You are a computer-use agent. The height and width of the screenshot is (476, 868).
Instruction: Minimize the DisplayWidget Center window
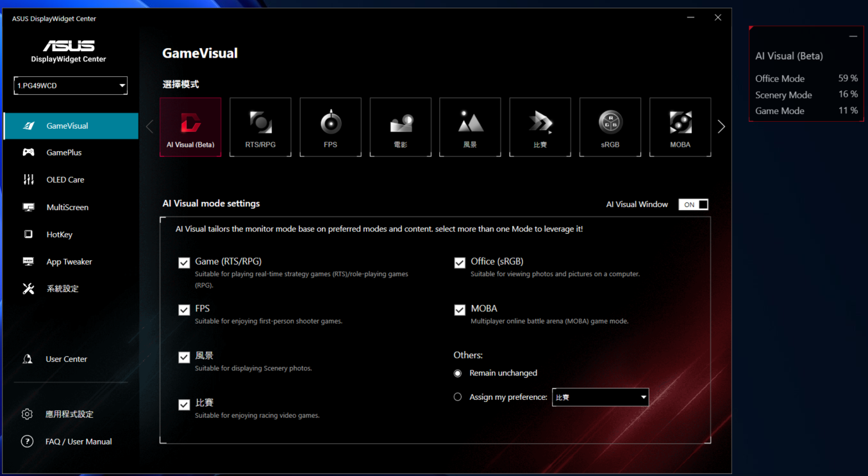[690, 18]
